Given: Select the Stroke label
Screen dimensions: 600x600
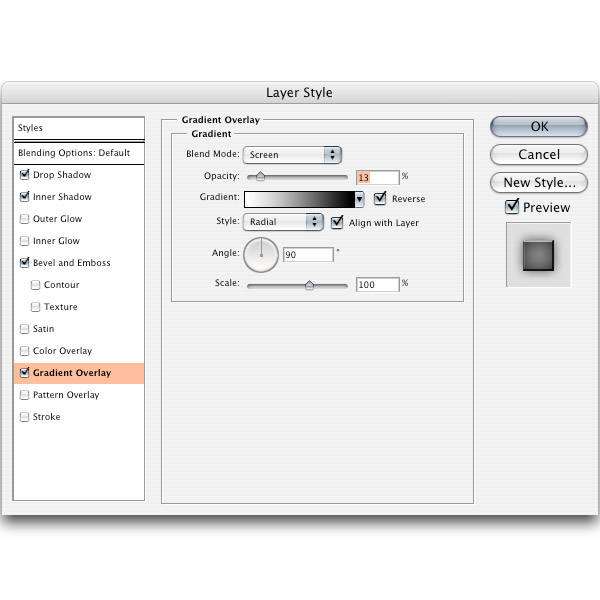Looking at the screenshot, I should (47, 417).
